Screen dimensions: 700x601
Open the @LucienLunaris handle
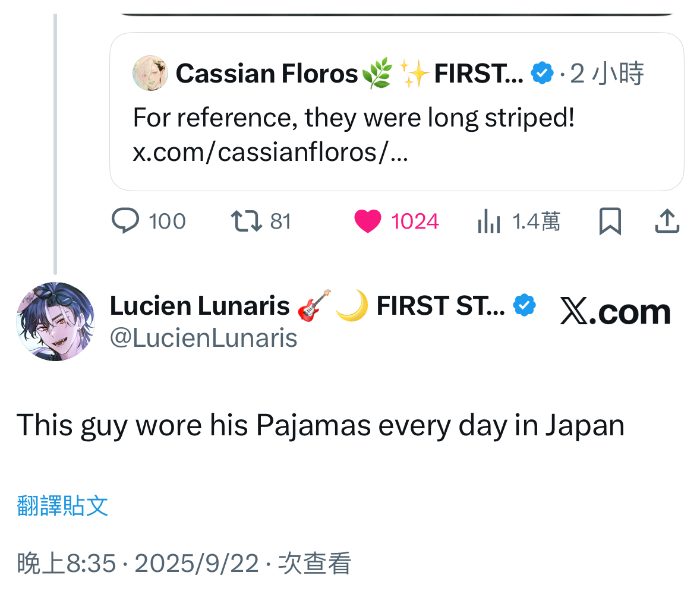(x=203, y=338)
